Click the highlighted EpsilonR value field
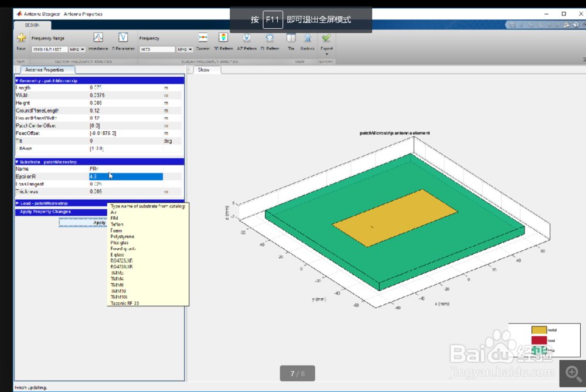The image size is (586, 392). pos(125,176)
